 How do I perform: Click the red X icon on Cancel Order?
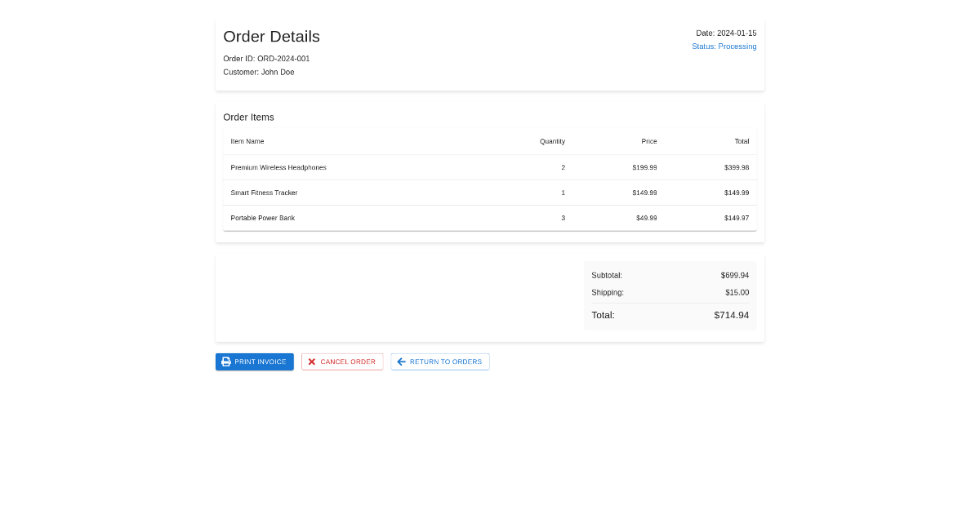pyautogui.click(x=312, y=361)
